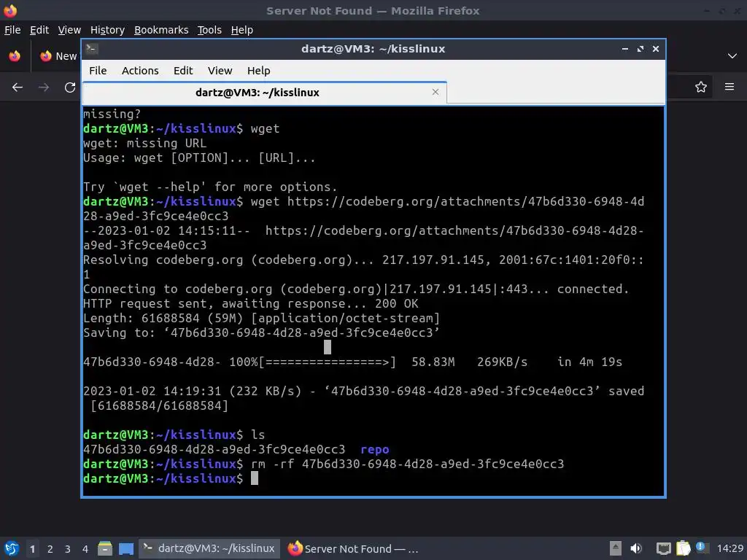Click the 'Connecting to codeberg.org' line
The height and width of the screenshot is (560, 747).
(x=356, y=289)
